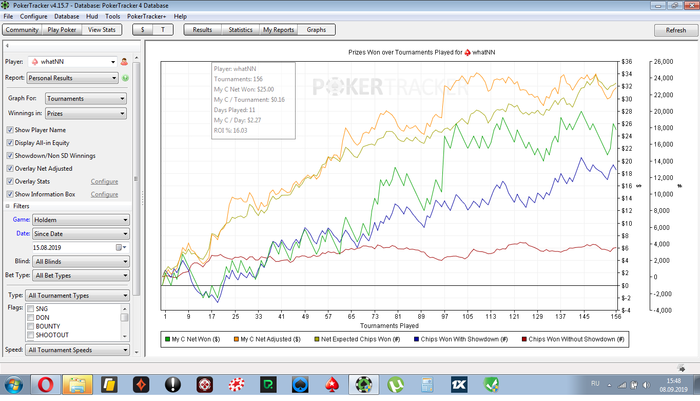The width and height of the screenshot is (700, 401).
Task: Open the Graph For dropdown
Action: [86, 98]
